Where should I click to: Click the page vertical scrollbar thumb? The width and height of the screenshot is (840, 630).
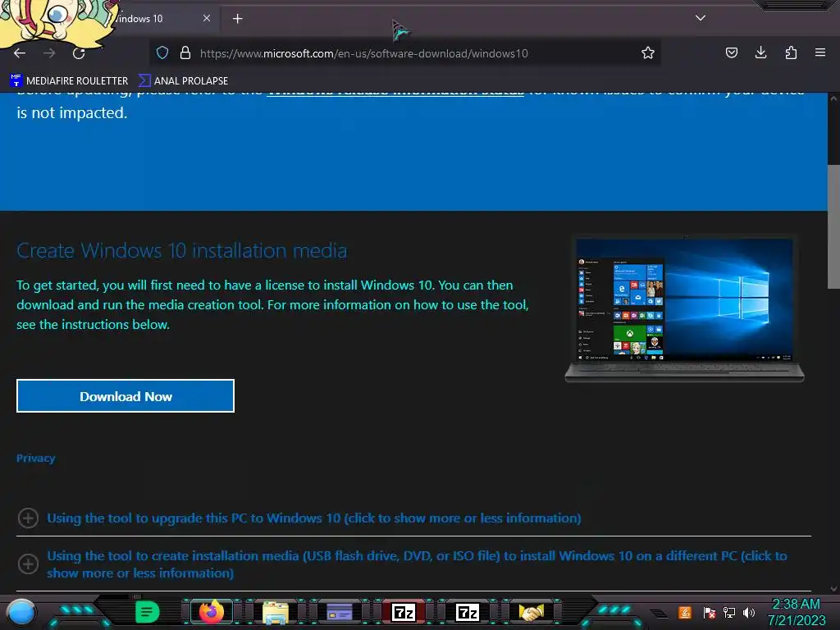coord(833,226)
